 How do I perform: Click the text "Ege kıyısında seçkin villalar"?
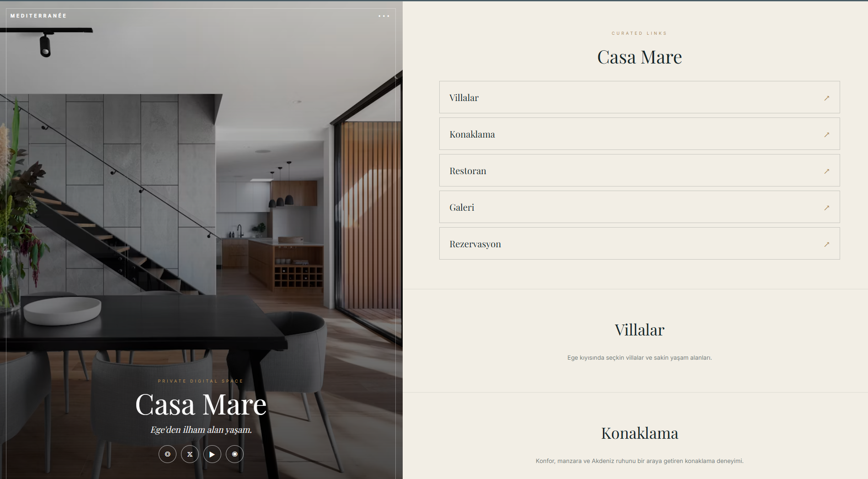(605, 358)
